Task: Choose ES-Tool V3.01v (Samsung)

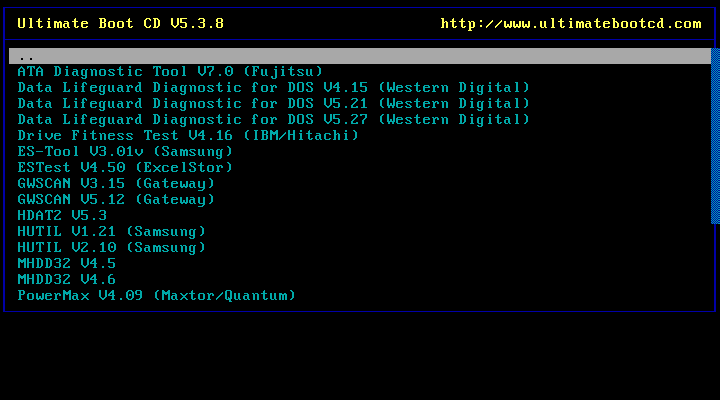Action: tap(125, 152)
